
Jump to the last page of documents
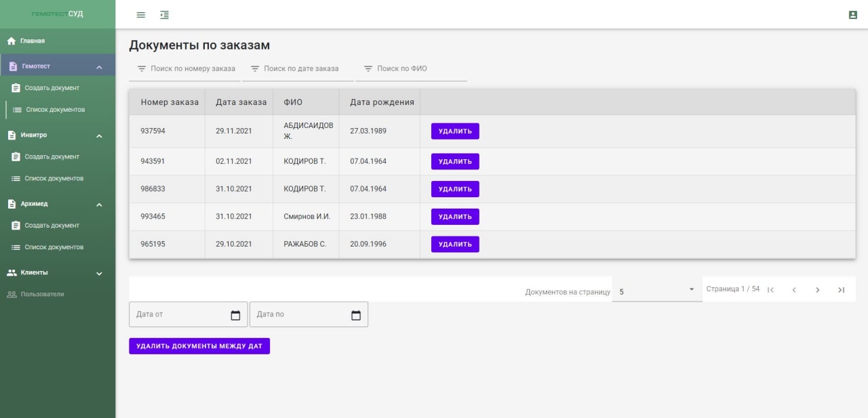[x=841, y=290]
